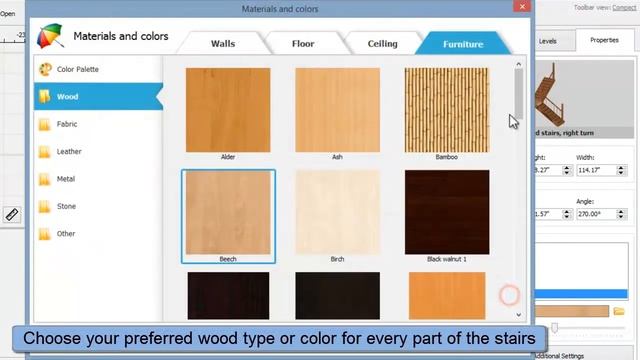Click the Width value field
This screenshot has width=640, height=360.
pos(596,170)
